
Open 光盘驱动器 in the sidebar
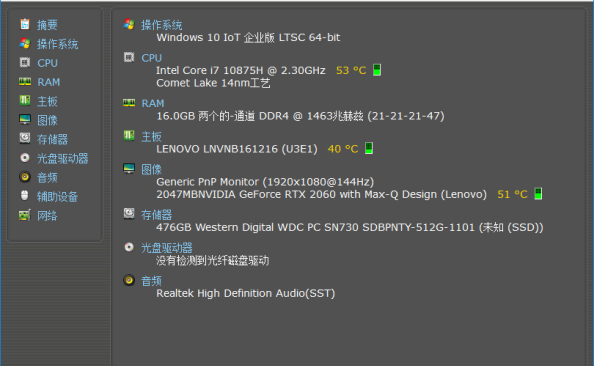tap(63, 158)
